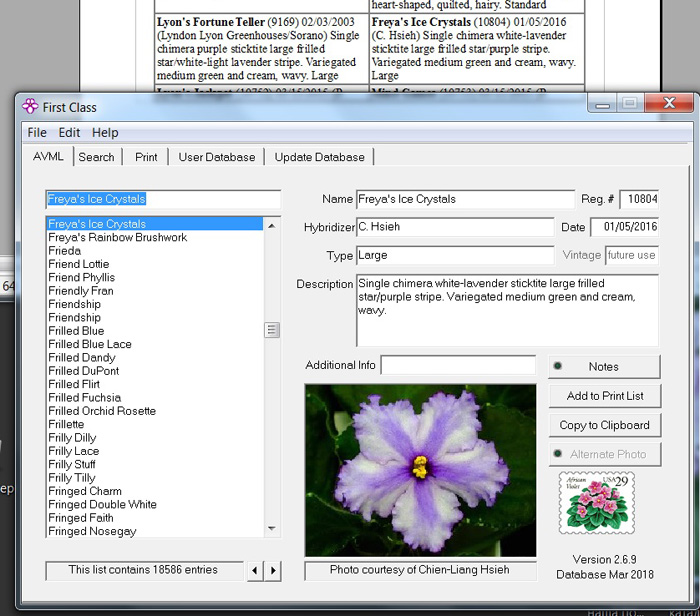700x616 pixels.
Task: Click the 18586 entries status text
Action: tap(143, 570)
